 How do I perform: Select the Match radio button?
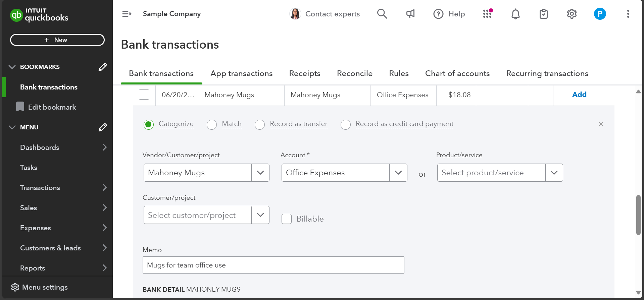(212, 124)
